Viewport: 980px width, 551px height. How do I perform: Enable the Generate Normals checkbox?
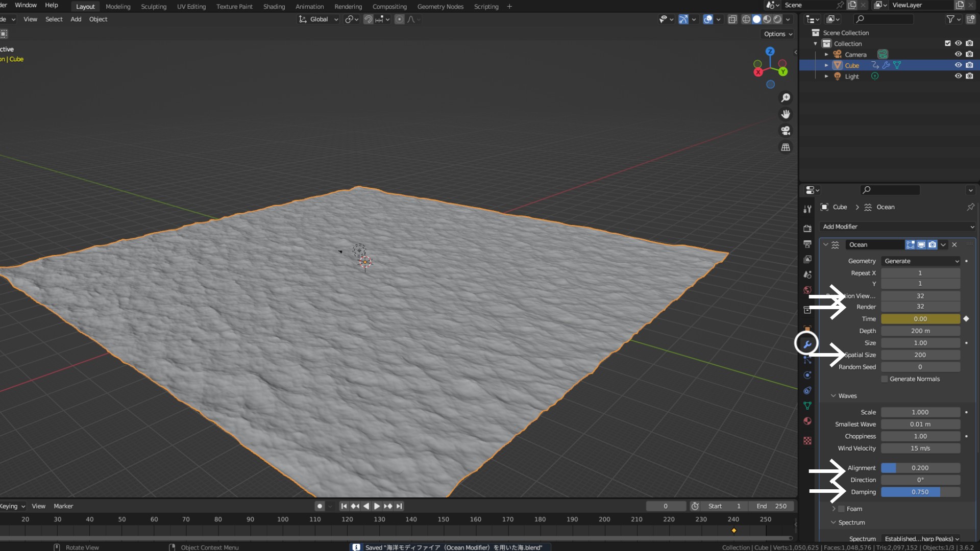(x=885, y=379)
